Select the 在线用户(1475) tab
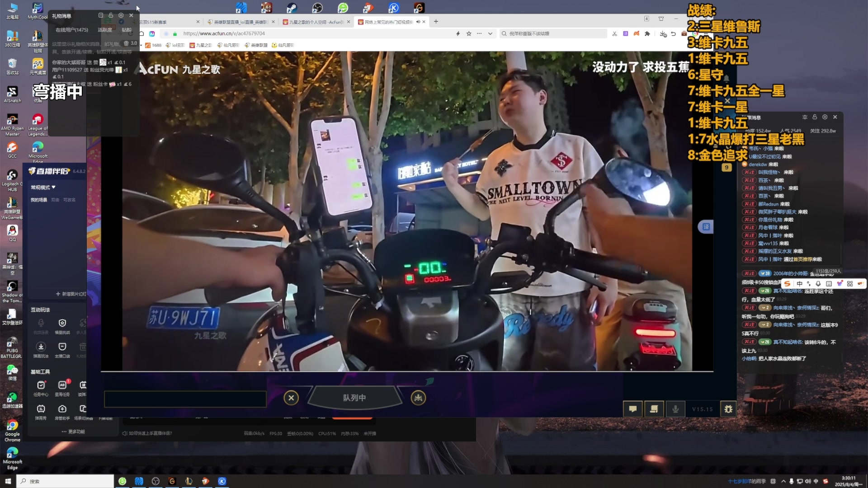This screenshot has height=488, width=868. [x=71, y=30]
